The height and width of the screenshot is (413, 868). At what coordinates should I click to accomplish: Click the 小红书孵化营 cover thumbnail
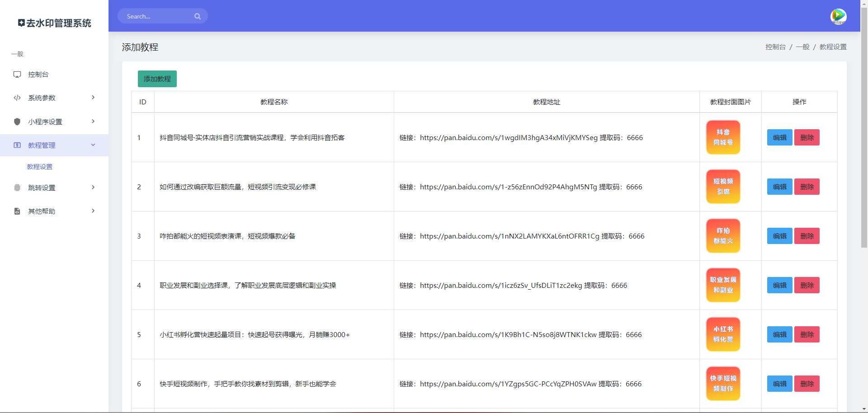point(723,334)
